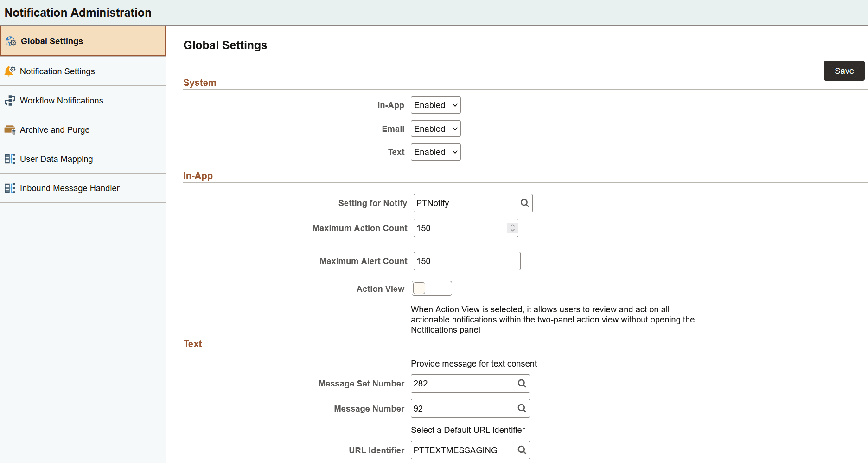
Task: Open the URL Identifier lookup magnifier
Action: 522,450
